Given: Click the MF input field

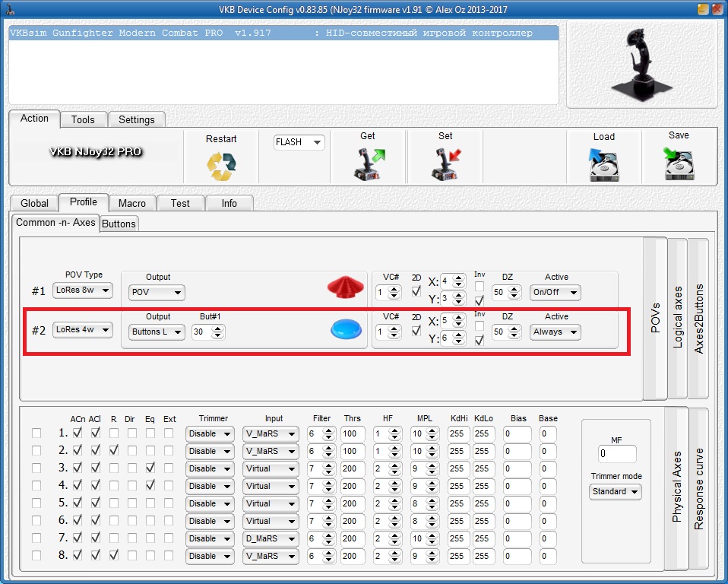Looking at the screenshot, I should (x=616, y=454).
